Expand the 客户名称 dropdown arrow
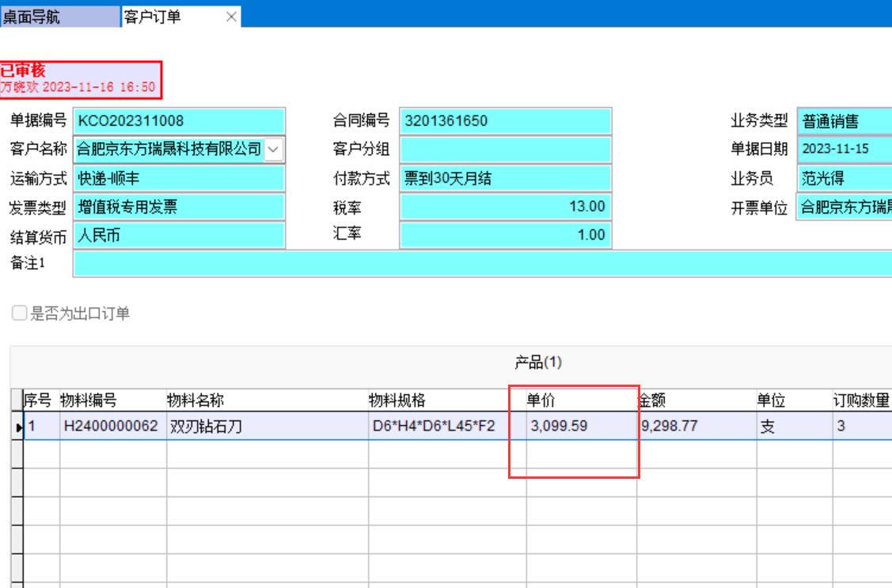The image size is (892, 588). click(273, 148)
